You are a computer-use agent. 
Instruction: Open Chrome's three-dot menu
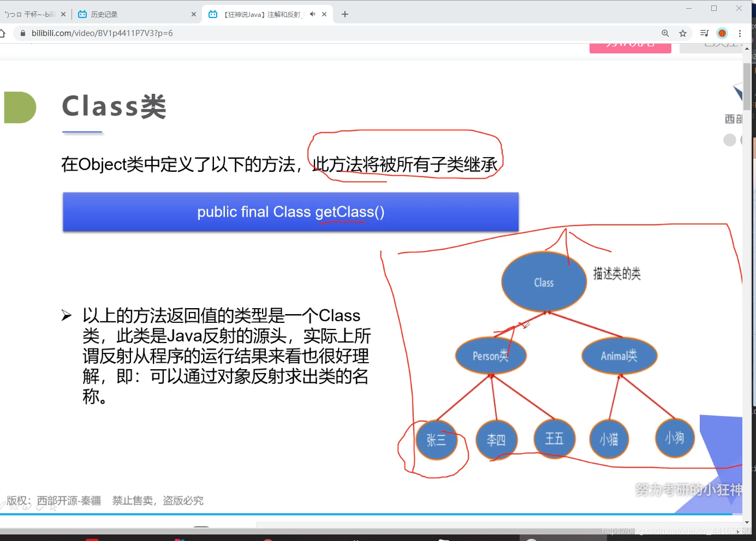[x=740, y=33]
